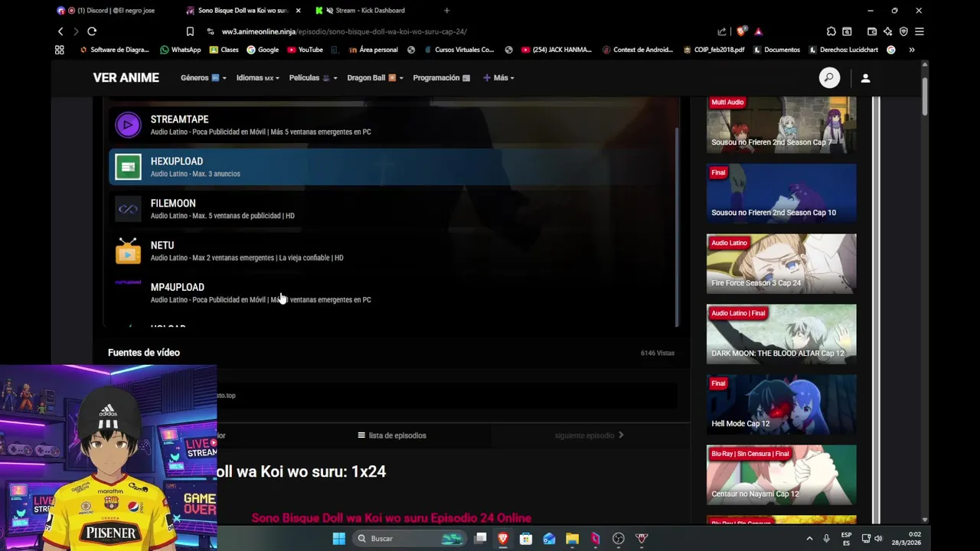
Task: Open File Explorer from taskbar
Action: [572, 538]
